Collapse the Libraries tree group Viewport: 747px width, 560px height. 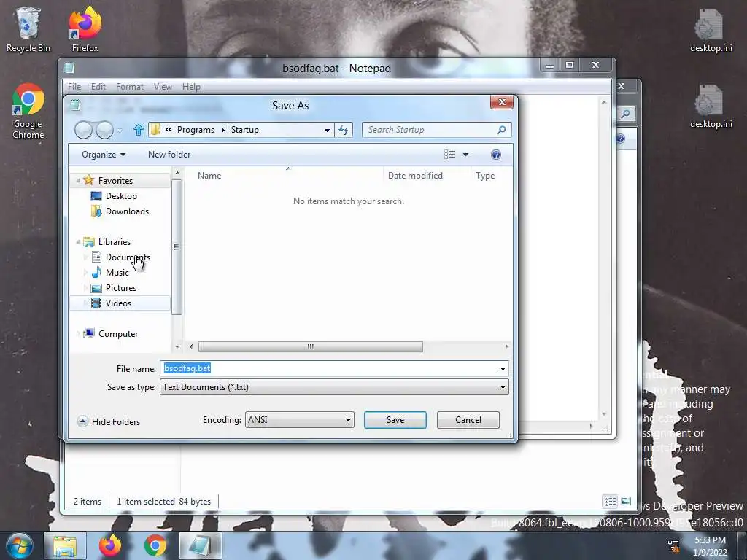tap(78, 242)
